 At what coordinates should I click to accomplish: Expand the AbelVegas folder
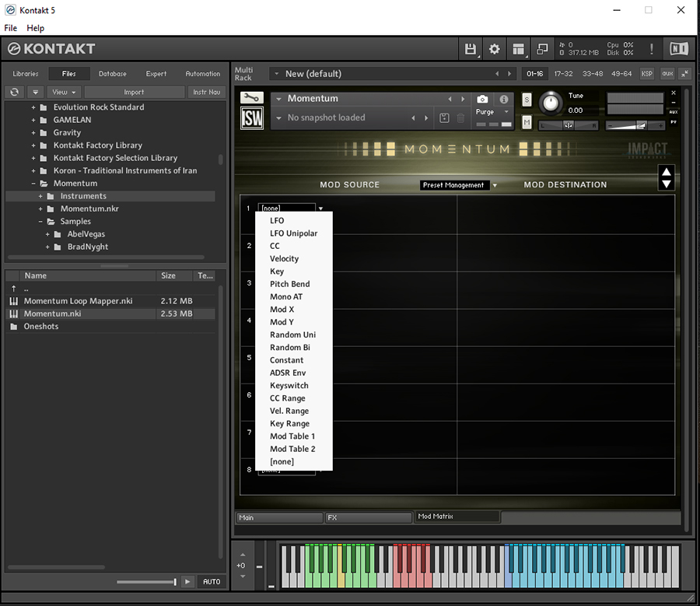(x=47, y=234)
